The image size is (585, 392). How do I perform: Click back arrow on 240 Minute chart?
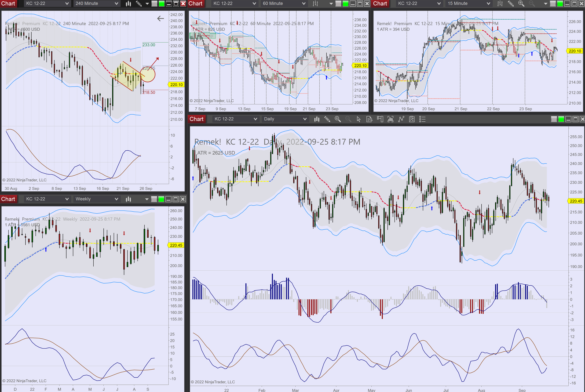tap(160, 18)
